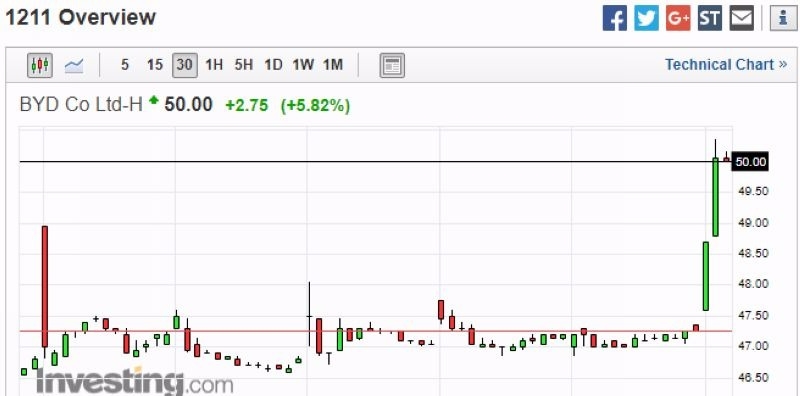Viewport: 800px width, 396px height.
Task: Click the 49.00 axis label
Action: click(753, 223)
